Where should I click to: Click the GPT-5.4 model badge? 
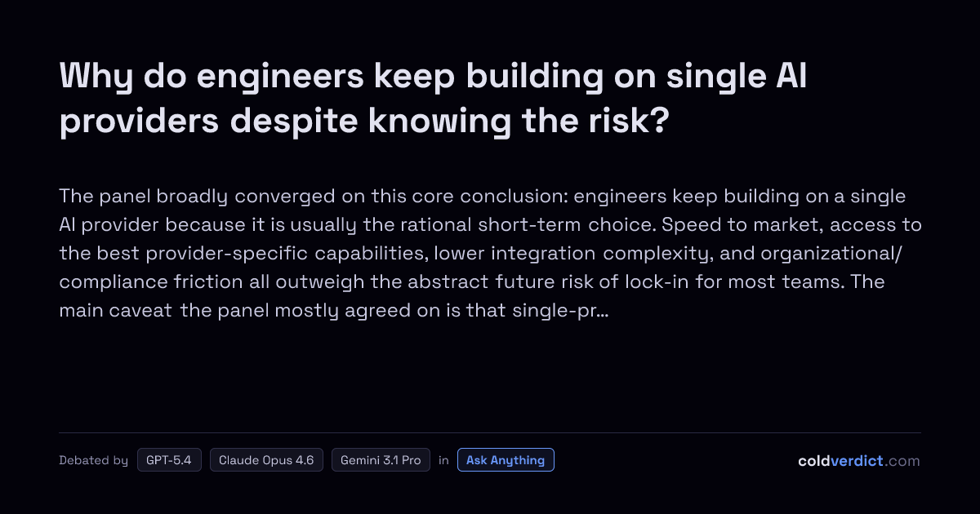click(x=169, y=460)
